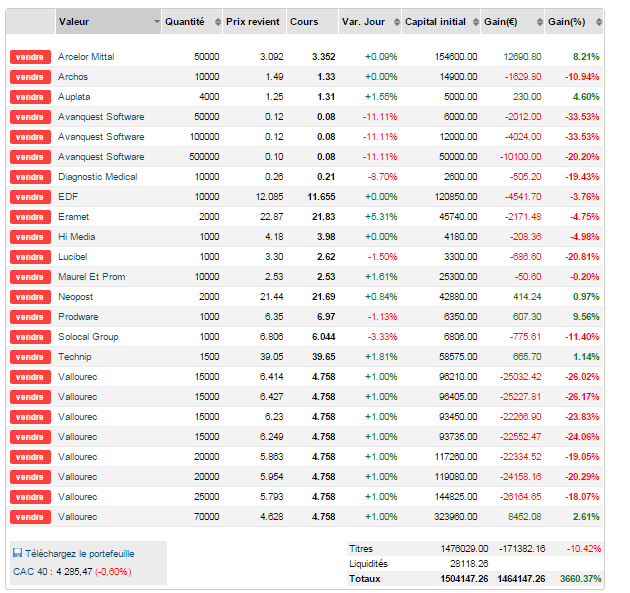
Task: Toggle sort arrows on Var. Jour column
Action: (393, 22)
